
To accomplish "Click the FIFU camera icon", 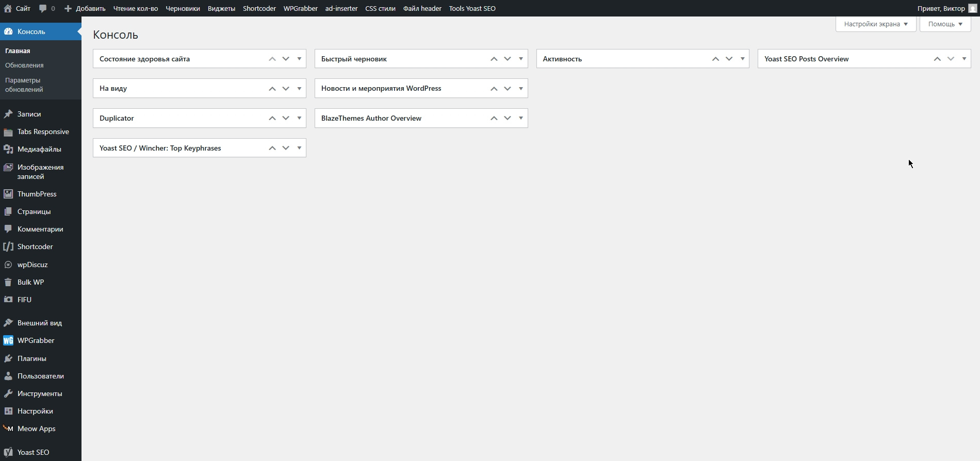I will click(8, 300).
